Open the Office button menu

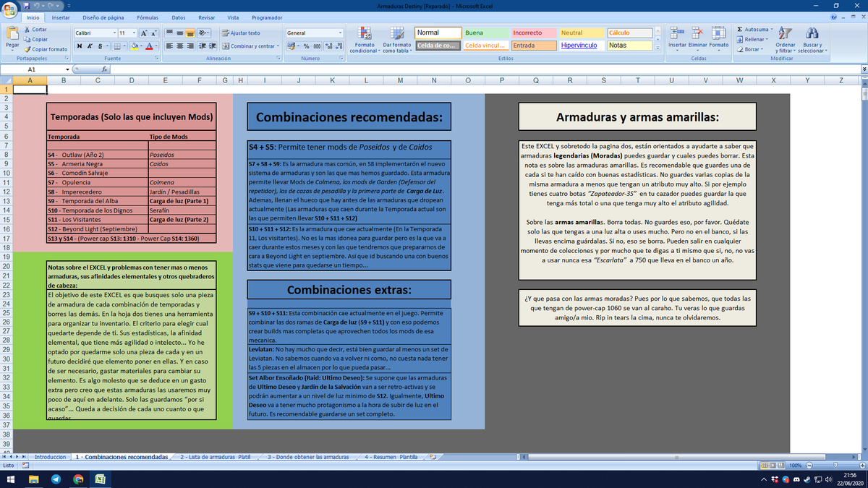coord(10,10)
